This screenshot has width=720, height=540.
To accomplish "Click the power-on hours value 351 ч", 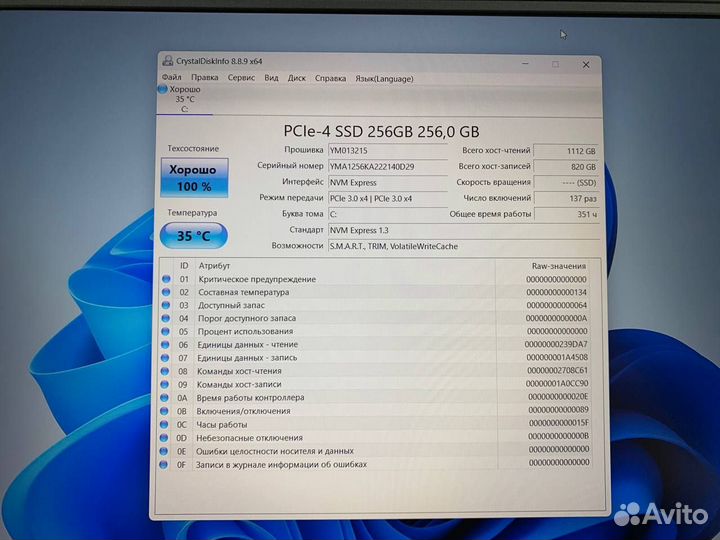I will click(x=566, y=214).
